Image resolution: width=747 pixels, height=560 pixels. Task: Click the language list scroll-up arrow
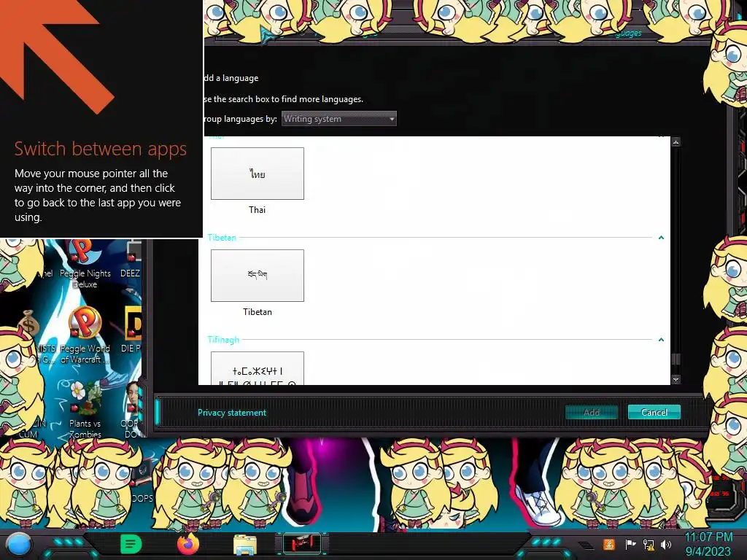click(676, 142)
